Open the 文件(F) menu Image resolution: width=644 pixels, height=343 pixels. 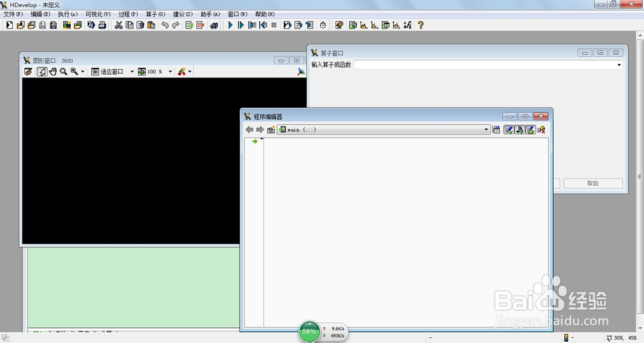click(x=13, y=14)
